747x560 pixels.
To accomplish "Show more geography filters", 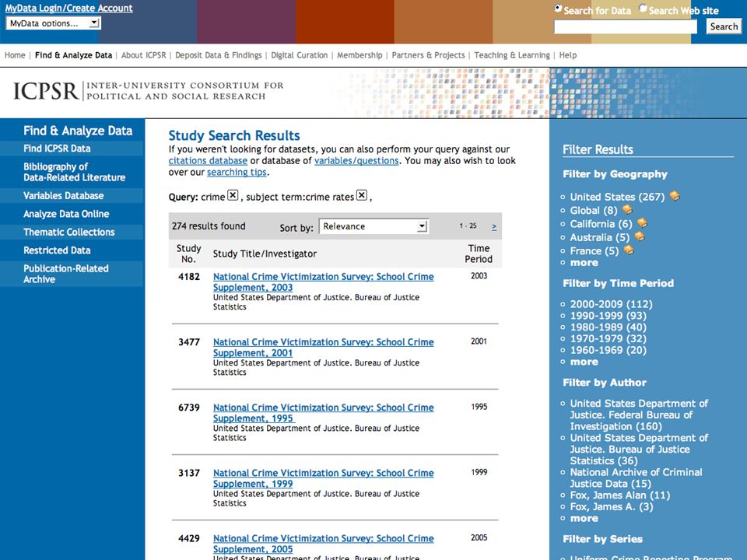I will 584,263.
